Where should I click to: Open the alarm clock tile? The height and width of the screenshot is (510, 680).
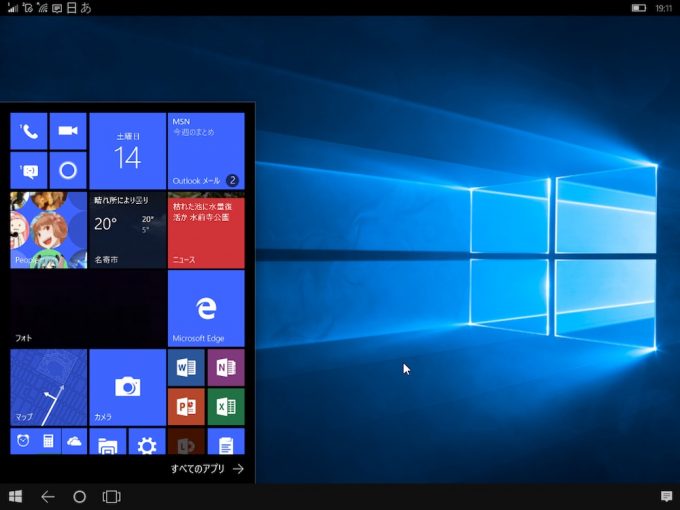pos(23,441)
